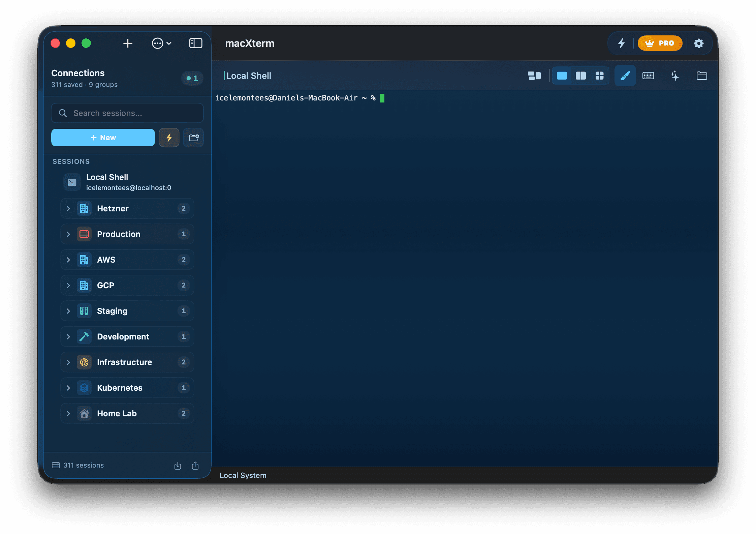Open the on-screen keyboard icon
The image size is (756, 534).
[648, 76]
